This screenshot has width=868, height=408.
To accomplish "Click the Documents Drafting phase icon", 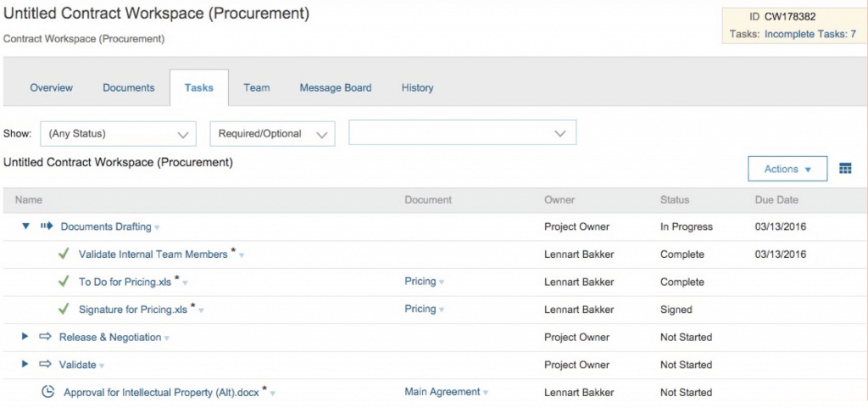I will (x=47, y=226).
